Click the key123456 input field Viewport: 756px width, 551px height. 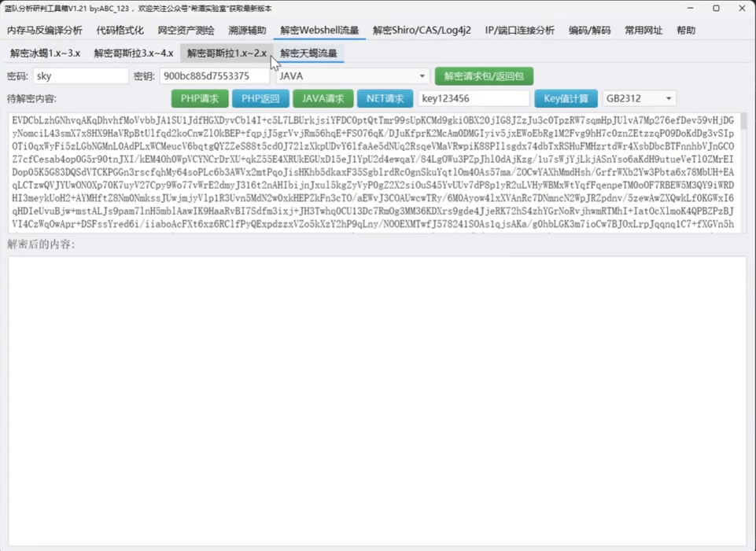click(474, 99)
